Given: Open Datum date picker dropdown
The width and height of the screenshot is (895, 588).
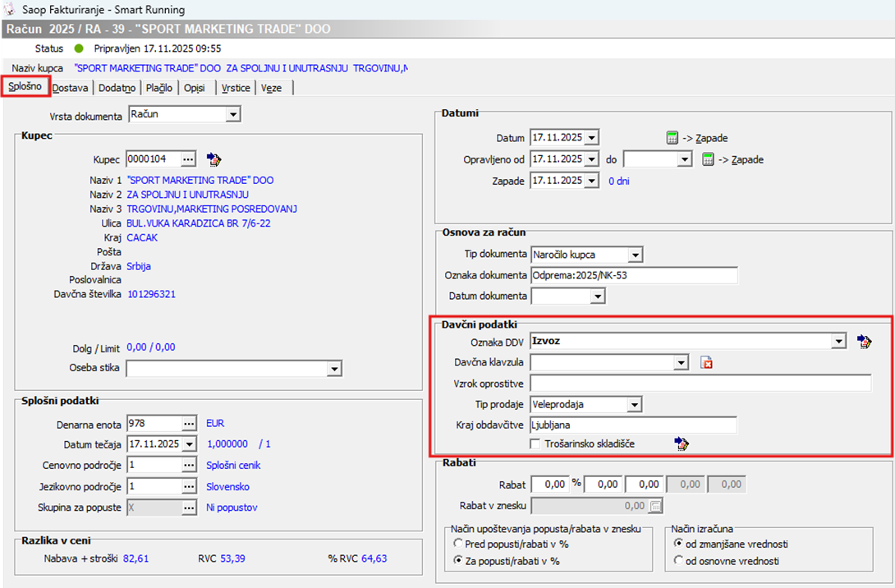Looking at the screenshot, I should click(591, 138).
